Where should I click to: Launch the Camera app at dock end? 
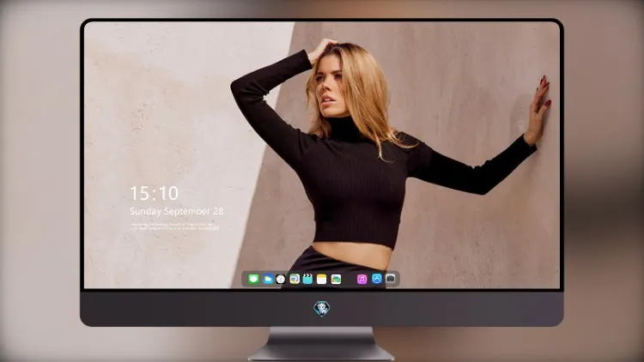[391, 279]
